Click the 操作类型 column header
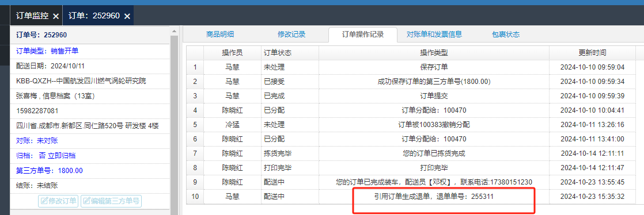Image resolution: width=644 pixels, height=215 pixels. click(x=434, y=53)
